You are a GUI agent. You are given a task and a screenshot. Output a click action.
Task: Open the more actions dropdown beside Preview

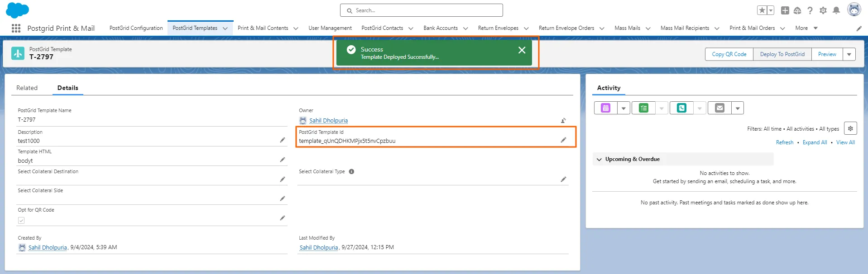pos(849,54)
